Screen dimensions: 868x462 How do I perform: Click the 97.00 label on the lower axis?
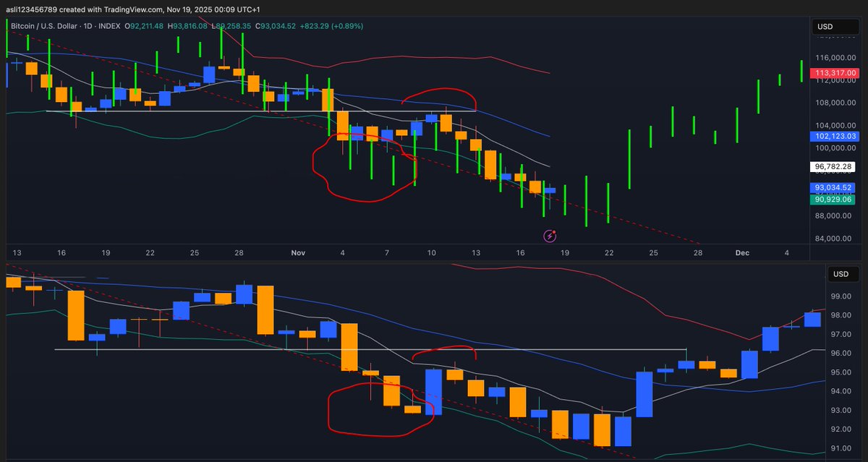[x=841, y=334]
